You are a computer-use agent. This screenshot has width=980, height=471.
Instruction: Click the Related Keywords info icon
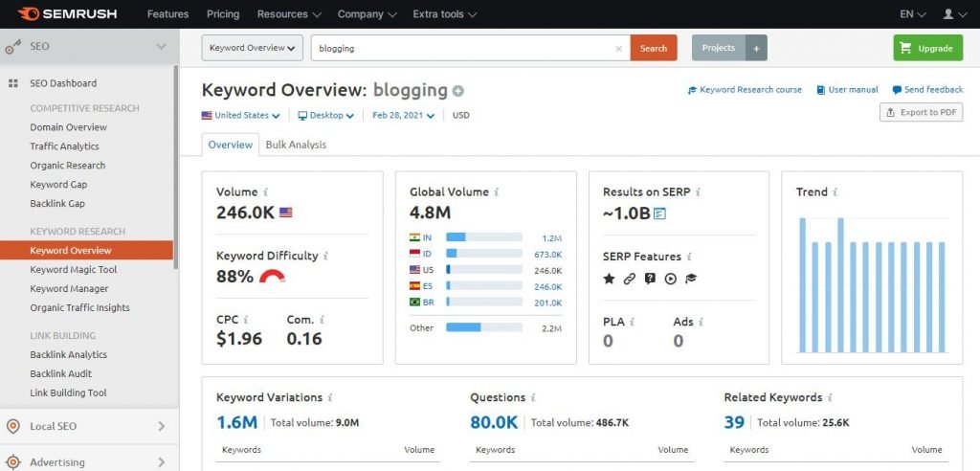point(830,398)
